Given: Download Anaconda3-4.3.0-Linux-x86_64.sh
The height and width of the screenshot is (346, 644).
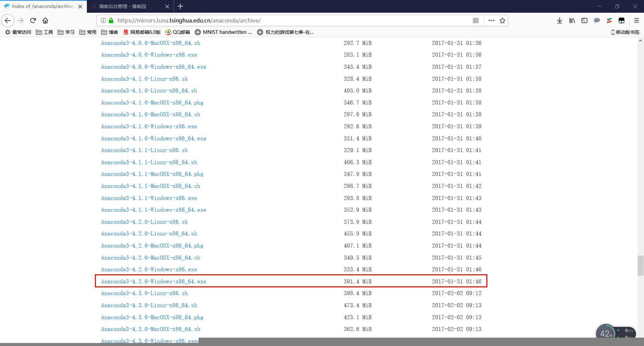Looking at the screenshot, I should [x=149, y=305].
